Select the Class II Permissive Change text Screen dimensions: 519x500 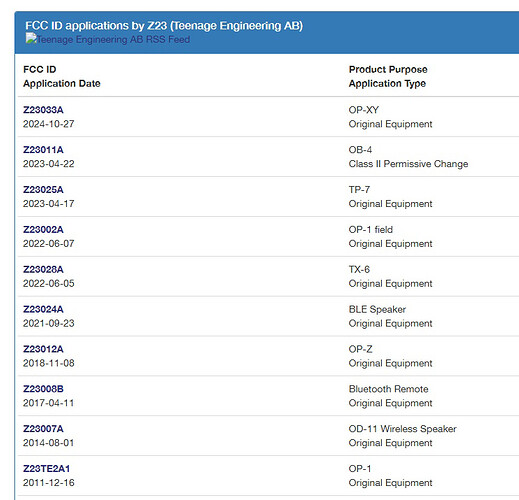pos(408,164)
